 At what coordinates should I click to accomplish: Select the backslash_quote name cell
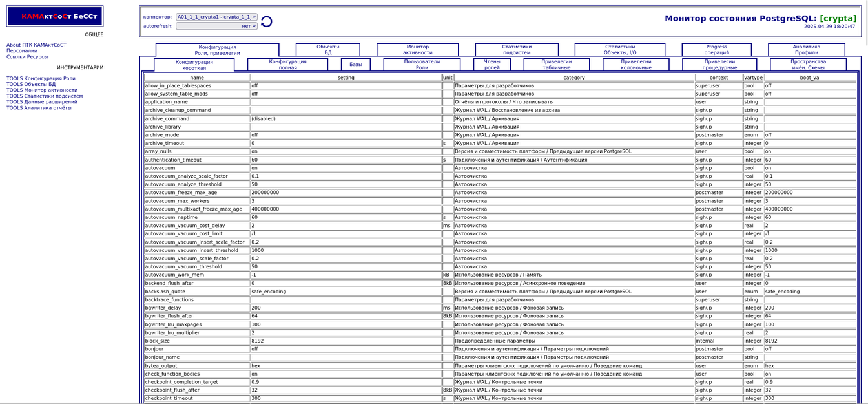click(x=197, y=292)
